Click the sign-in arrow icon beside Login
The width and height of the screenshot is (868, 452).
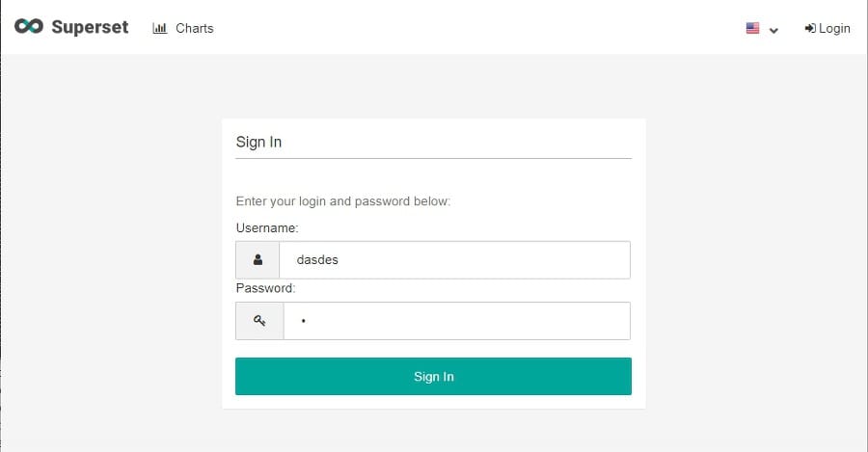810,28
